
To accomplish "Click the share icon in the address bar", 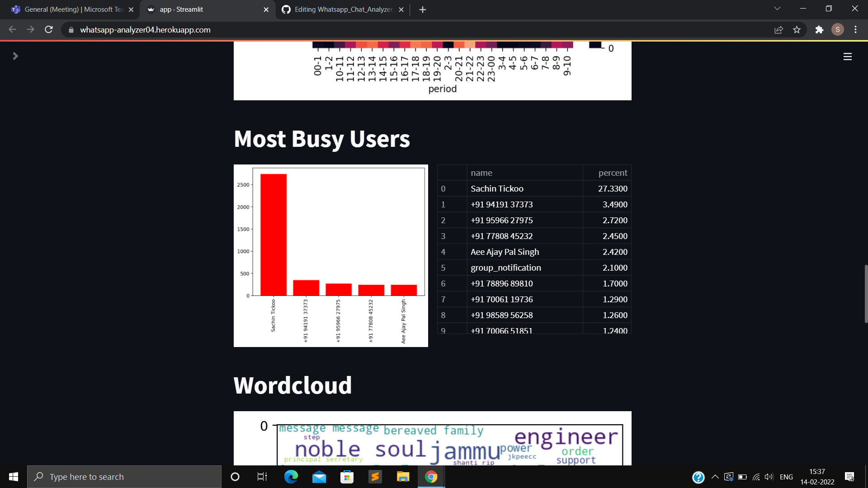I will [x=779, y=30].
